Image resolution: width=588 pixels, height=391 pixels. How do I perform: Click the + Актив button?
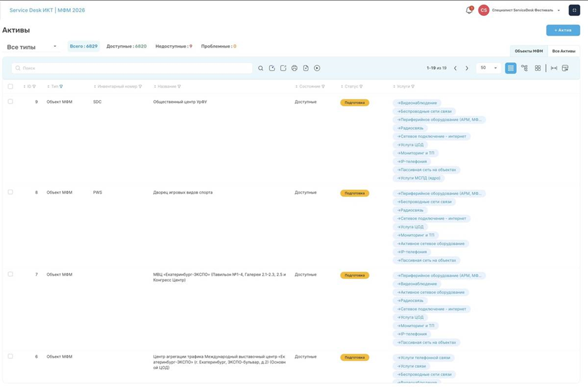563,30
